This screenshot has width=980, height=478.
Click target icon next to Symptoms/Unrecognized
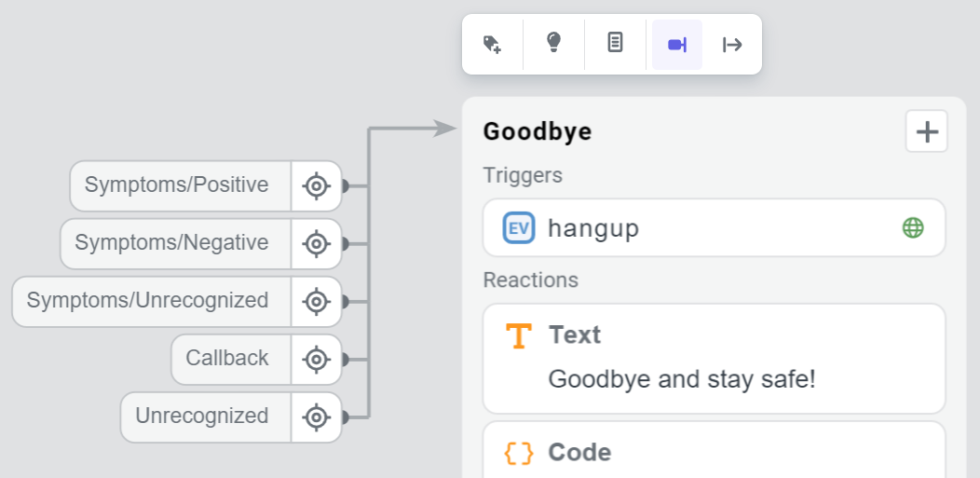coord(317,302)
